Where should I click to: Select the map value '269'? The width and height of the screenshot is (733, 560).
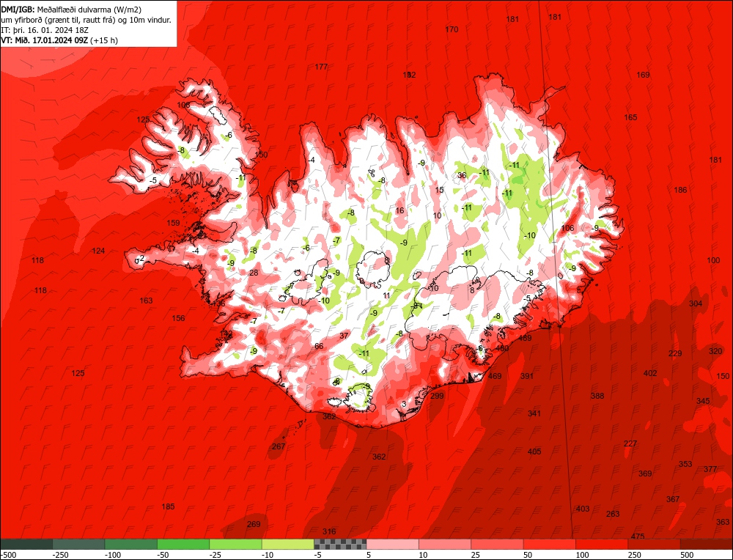(x=254, y=524)
